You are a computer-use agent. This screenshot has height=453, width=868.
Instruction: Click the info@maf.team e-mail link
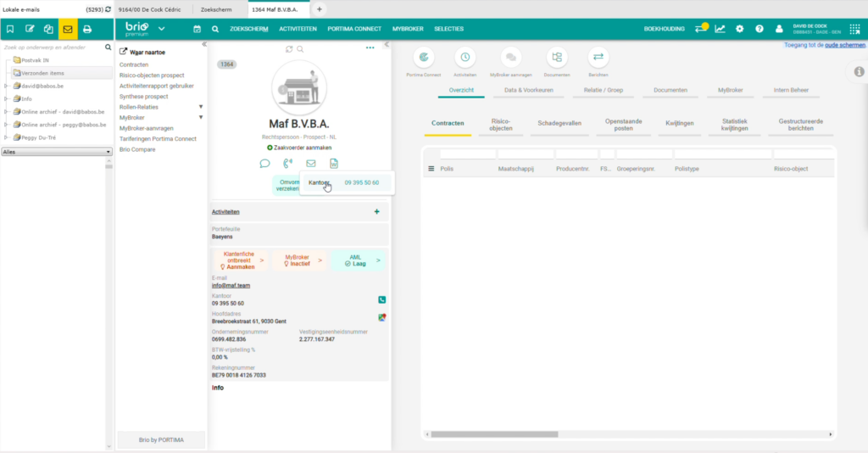pyautogui.click(x=231, y=286)
